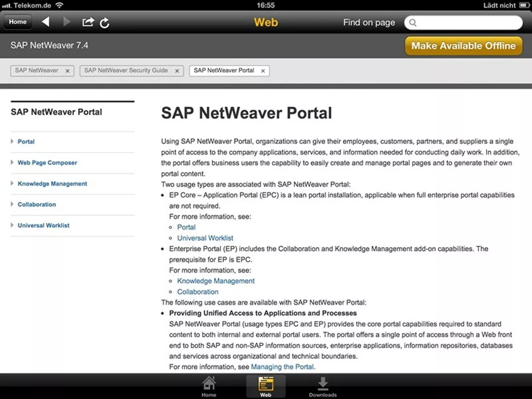
Task: Click the magnifier icon in the search field
Action: pos(413,23)
